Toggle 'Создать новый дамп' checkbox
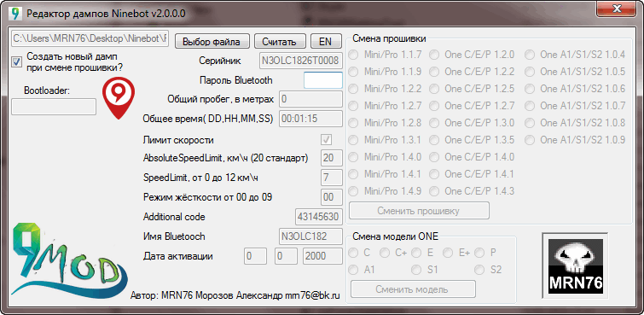The width and height of the screenshot is (644, 315). click(x=17, y=62)
